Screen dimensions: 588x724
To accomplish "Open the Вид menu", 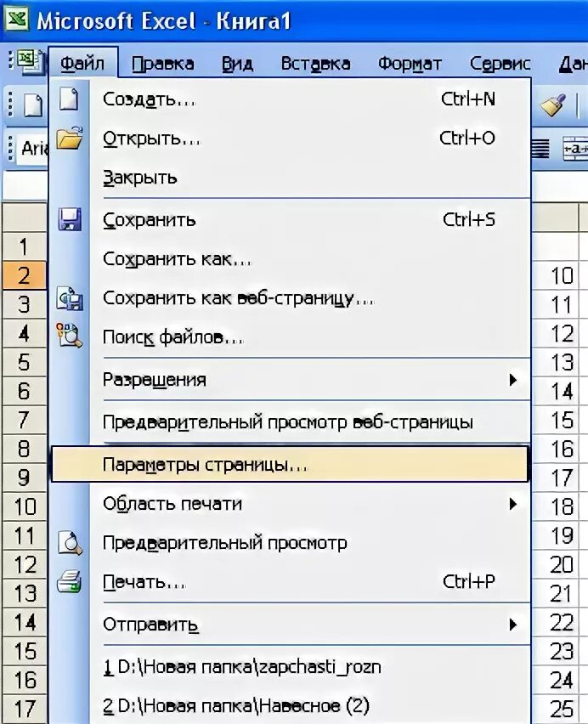I will 237,64.
